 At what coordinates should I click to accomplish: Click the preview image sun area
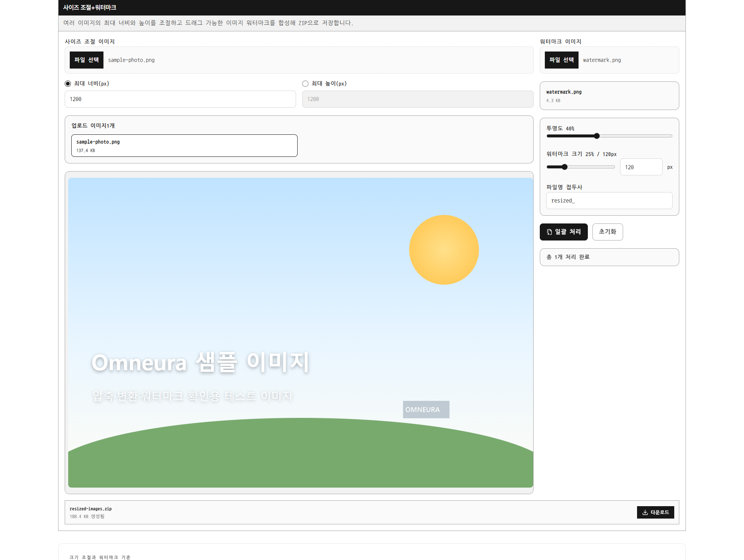444,250
